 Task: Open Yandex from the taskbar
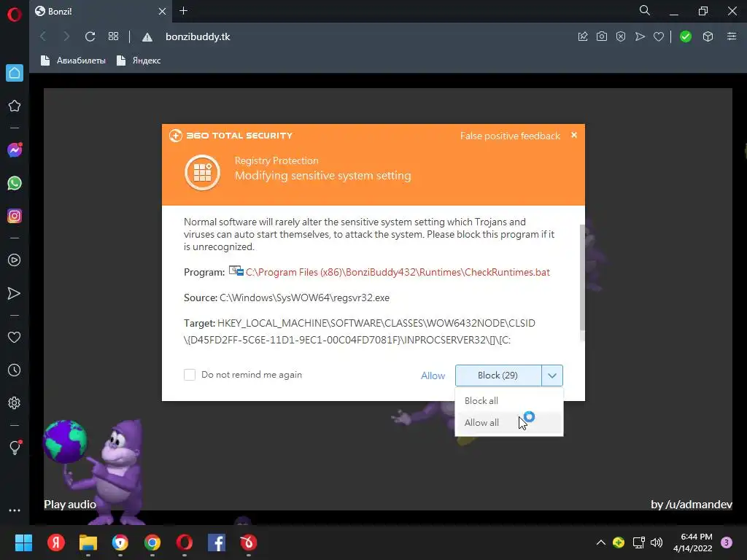56,542
